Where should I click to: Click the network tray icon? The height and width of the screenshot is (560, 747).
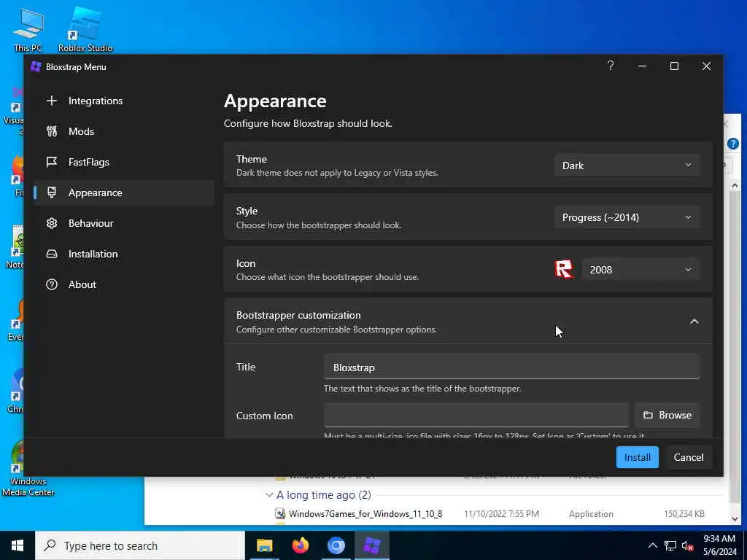670,545
